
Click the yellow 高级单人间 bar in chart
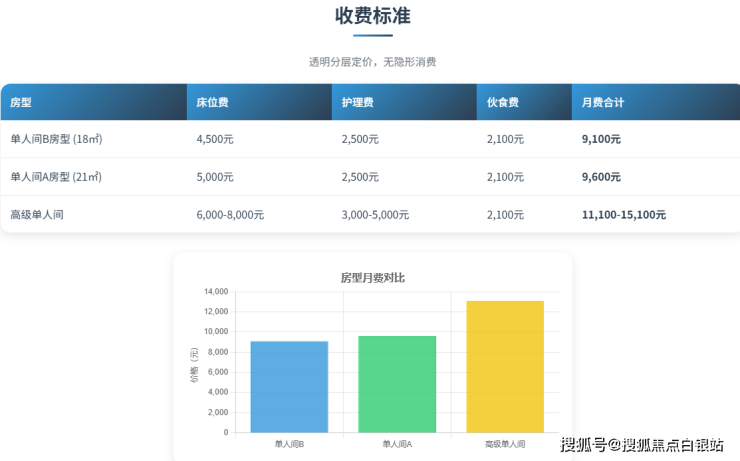[505, 367]
